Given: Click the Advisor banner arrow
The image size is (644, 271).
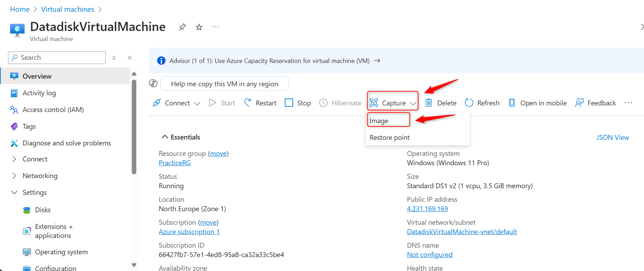Looking at the screenshot, I should [x=377, y=61].
